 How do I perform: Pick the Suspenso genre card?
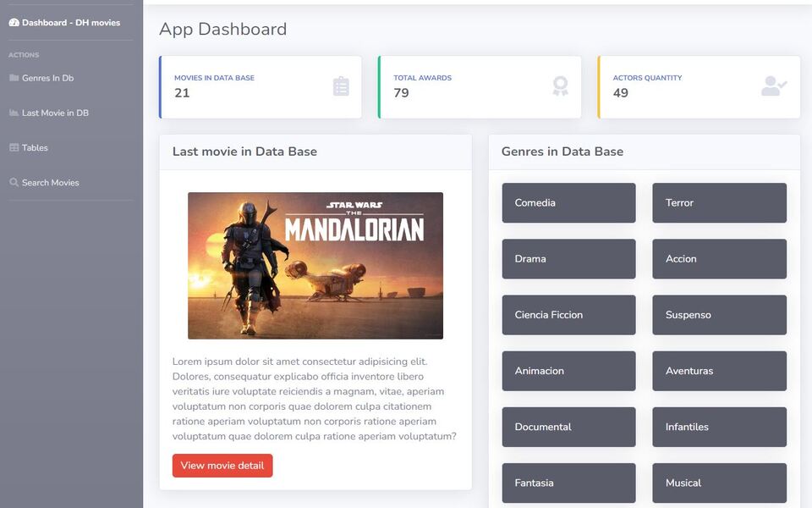coord(719,315)
